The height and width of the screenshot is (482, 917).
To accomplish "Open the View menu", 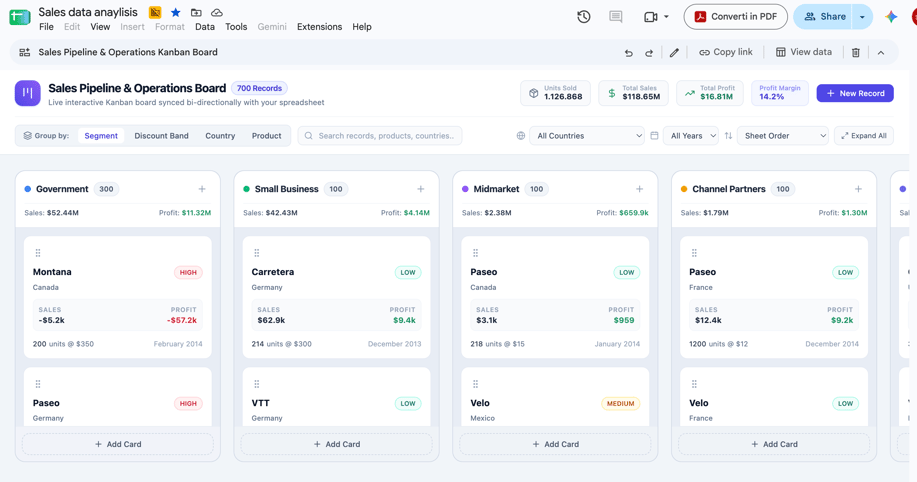I will pyautogui.click(x=100, y=27).
